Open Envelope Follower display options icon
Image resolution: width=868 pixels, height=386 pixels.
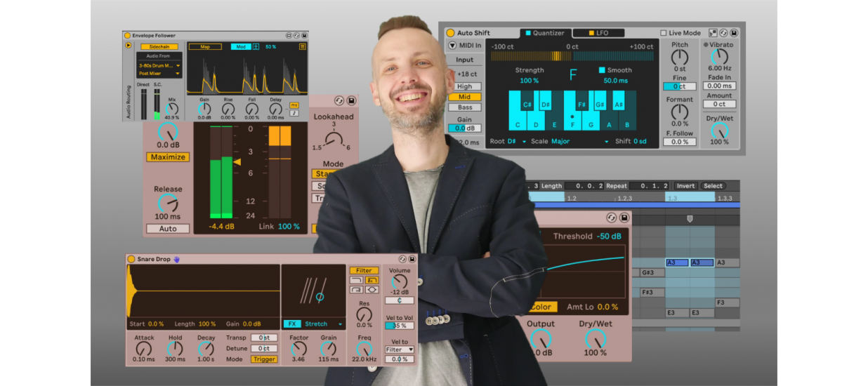click(x=303, y=46)
